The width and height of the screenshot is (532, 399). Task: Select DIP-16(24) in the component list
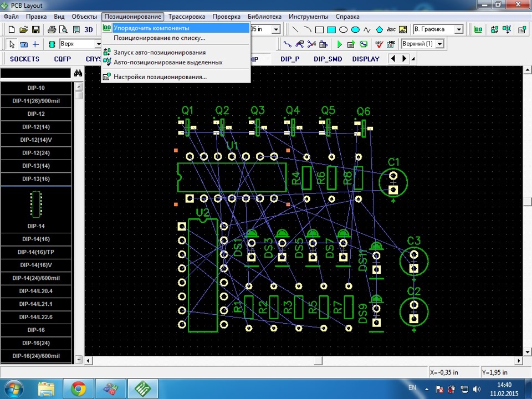tap(36, 342)
